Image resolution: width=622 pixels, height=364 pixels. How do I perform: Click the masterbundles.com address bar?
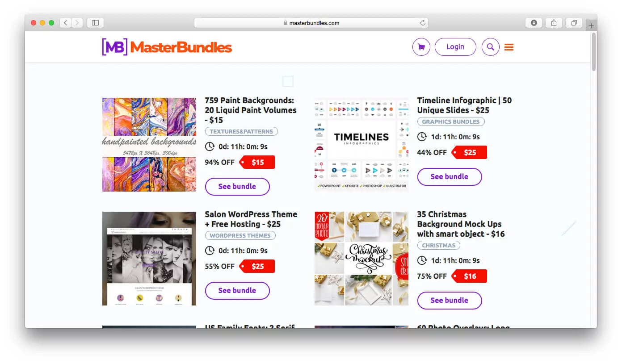[311, 23]
